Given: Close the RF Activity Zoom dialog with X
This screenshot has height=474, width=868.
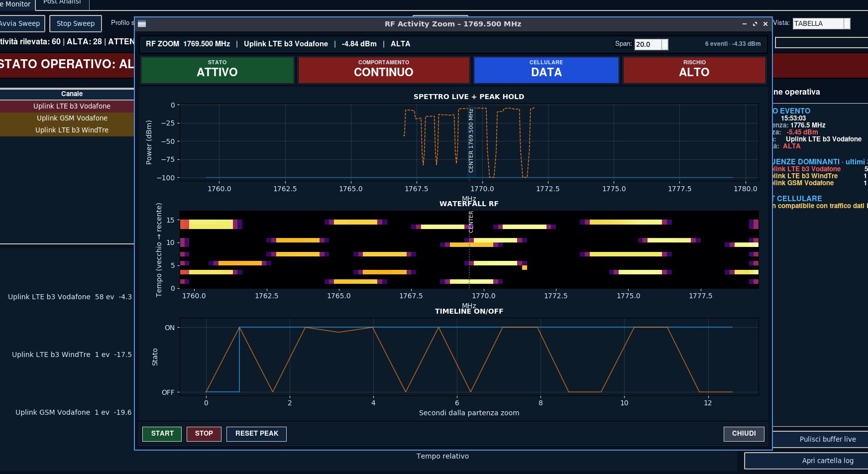Looking at the screenshot, I should pos(765,24).
